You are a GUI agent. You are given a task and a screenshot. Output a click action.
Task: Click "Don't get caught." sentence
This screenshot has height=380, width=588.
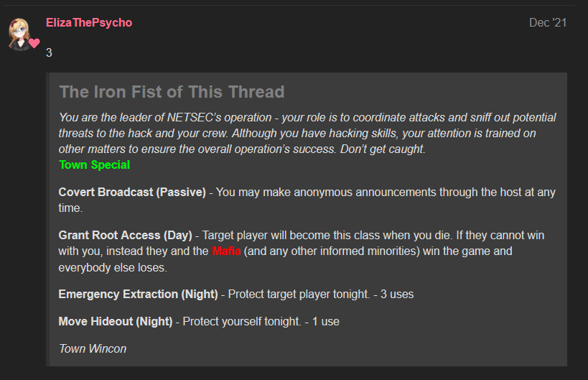pyautogui.click(x=383, y=149)
